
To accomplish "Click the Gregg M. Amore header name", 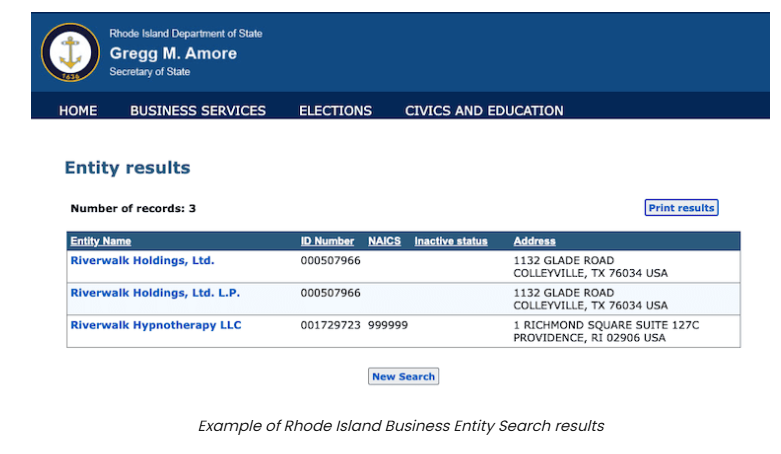I will pyautogui.click(x=173, y=53).
